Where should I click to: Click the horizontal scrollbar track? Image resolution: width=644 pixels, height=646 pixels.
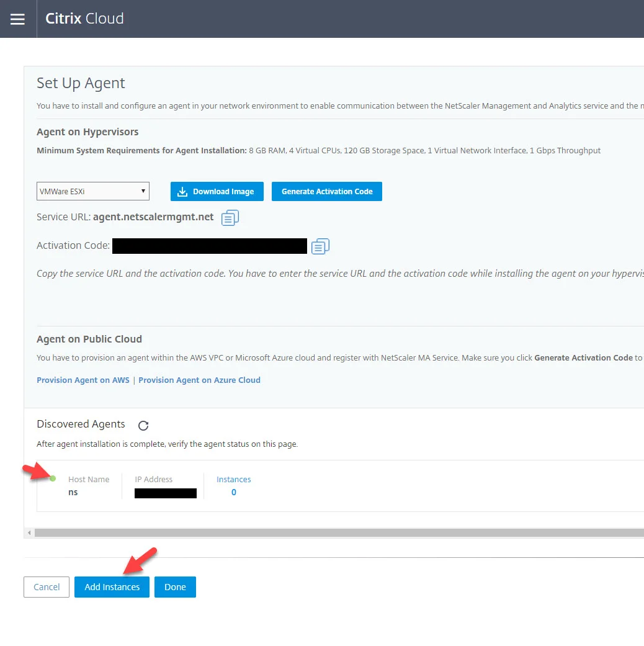[x=339, y=532]
